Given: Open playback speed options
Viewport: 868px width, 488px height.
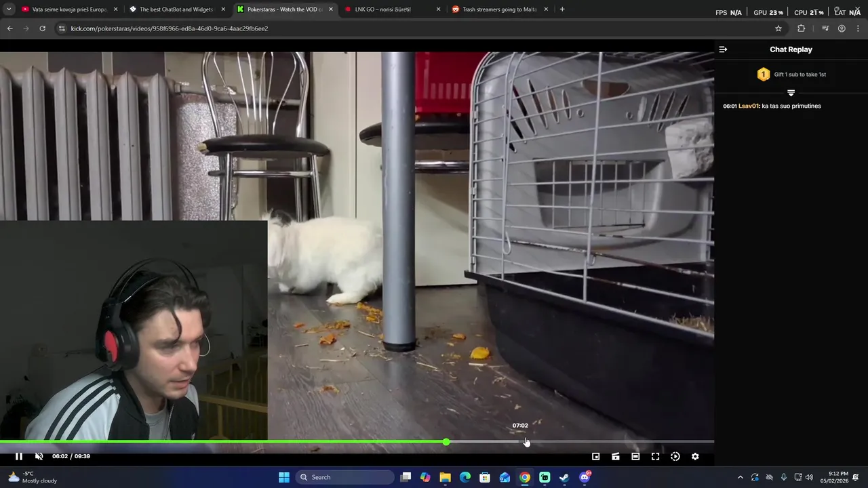Looking at the screenshot, I should (675, 456).
